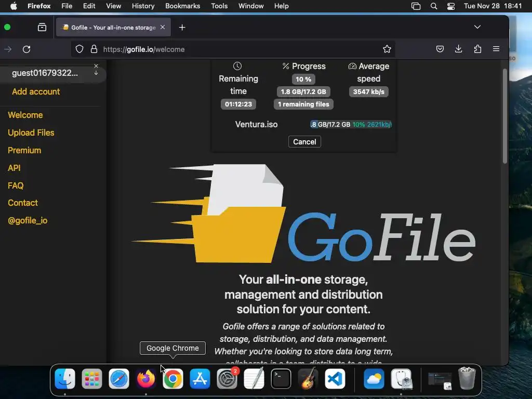Image resolution: width=532 pixels, height=399 pixels.
Task: Show Firefox downloads panel
Action: tap(458, 49)
